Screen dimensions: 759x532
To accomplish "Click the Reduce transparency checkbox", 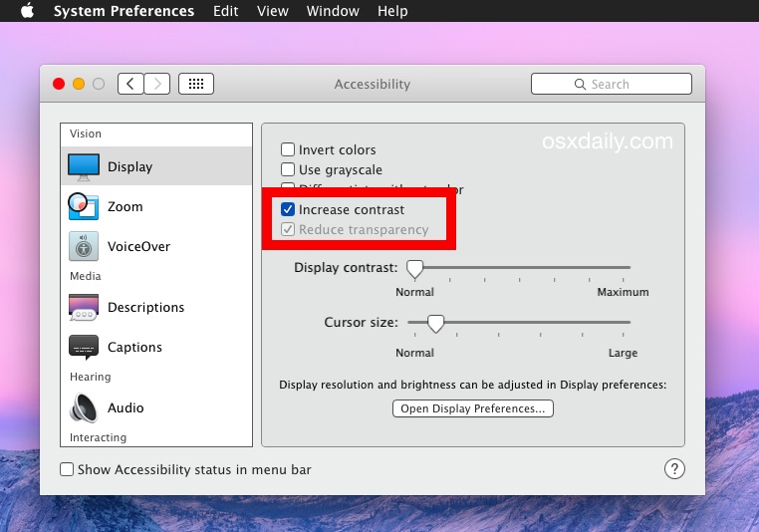I will pos(288,229).
